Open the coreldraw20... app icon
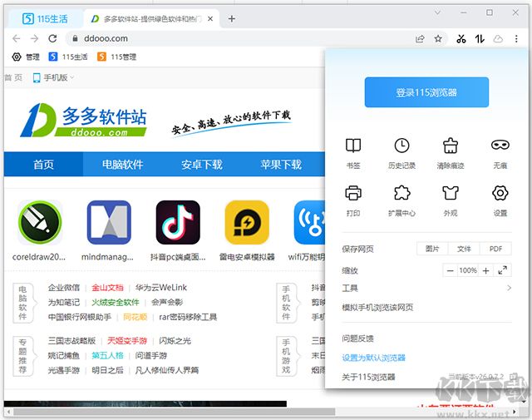532x420 pixels. pyautogui.click(x=40, y=222)
